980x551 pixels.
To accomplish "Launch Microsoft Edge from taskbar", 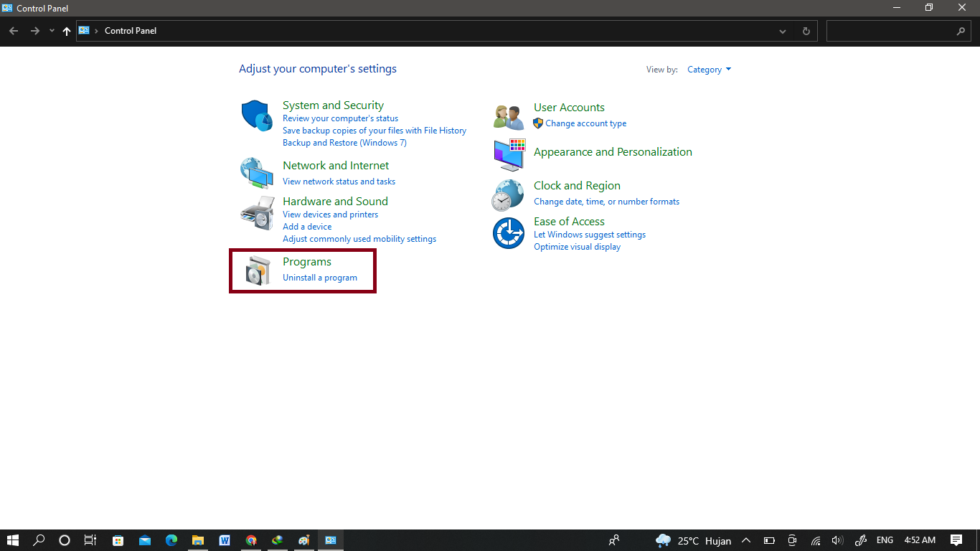I will [x=171, y=540].
